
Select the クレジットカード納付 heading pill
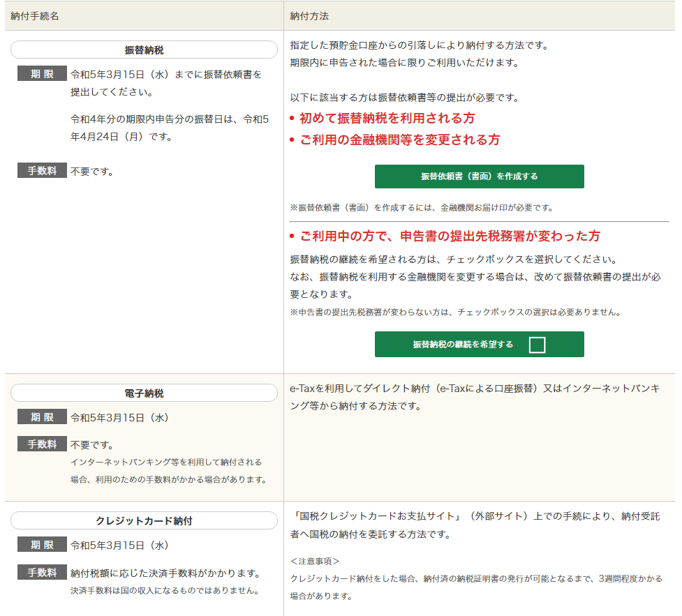click(x=144, y=521)
